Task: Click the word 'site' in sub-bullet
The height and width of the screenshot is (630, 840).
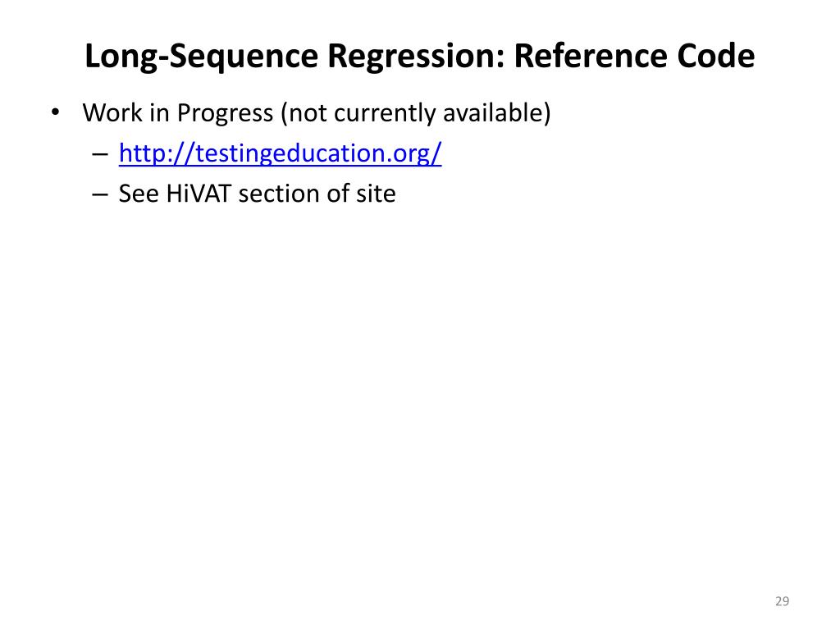Action: tap(377, 194)
